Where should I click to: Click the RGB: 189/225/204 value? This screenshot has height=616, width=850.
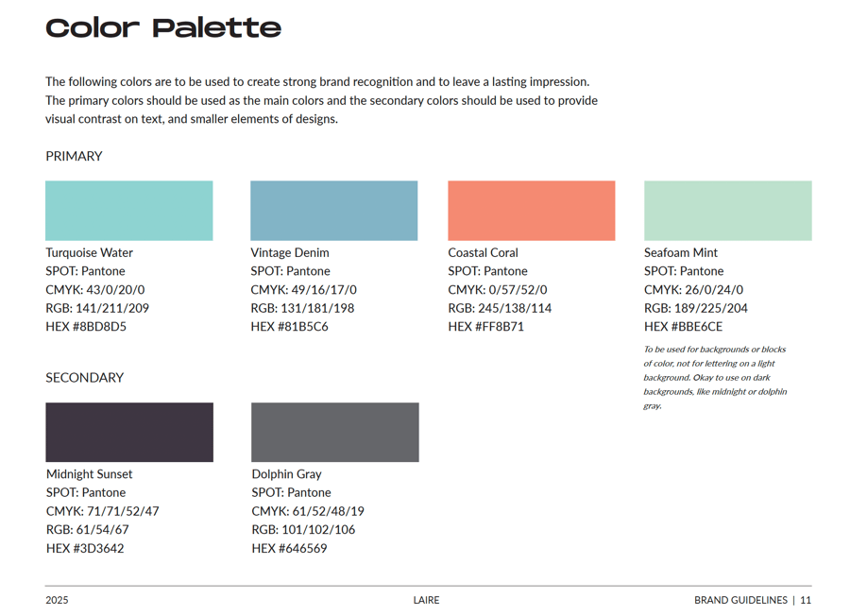coord(695,308)
